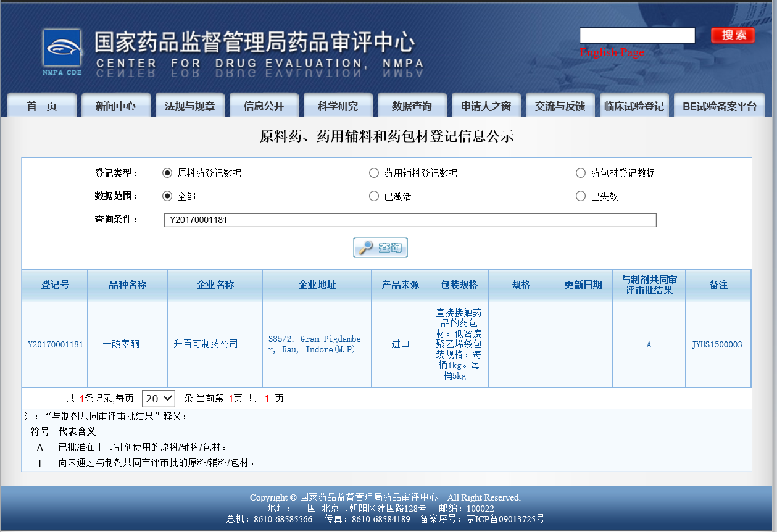Click the top-right site search box
Image resolution: width=777 pixels, height=532 pixels.
[637, 35]
